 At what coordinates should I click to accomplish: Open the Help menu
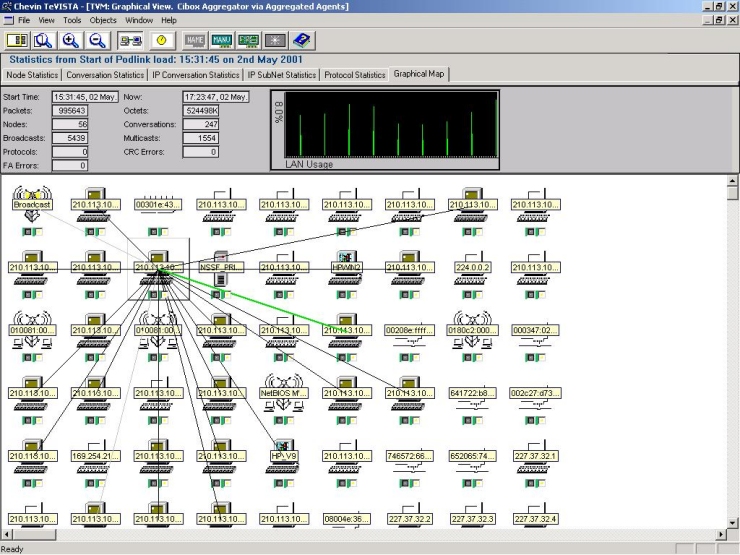tap(168, 20)
